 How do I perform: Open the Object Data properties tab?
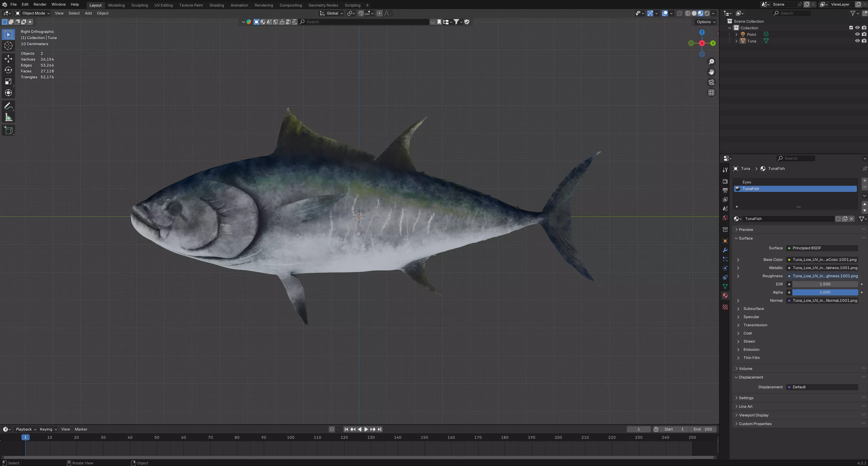click(725, 286)
